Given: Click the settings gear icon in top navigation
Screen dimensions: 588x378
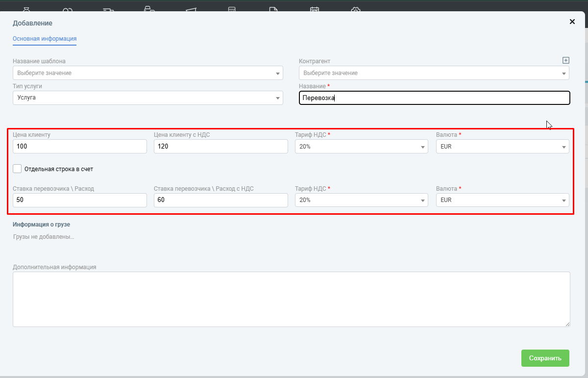Looking at the screenshot, I should [x=356, y=9].
